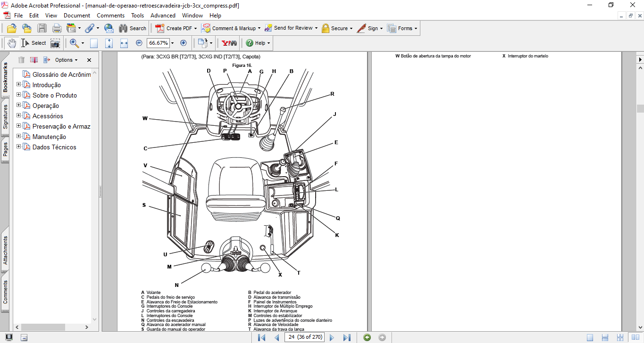644x343 pixels.
Task: Open the Advanced menu
Action: pyautogui.click(x=163, y=16)
